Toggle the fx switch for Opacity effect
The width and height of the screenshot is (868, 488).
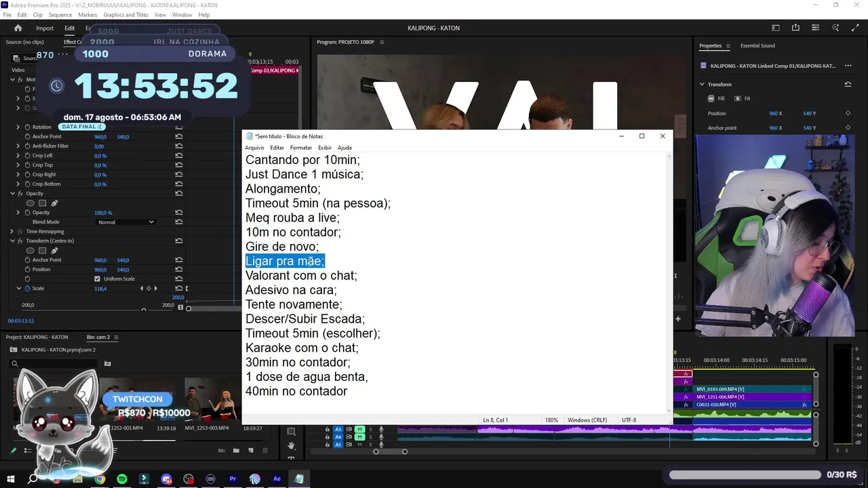20,194
